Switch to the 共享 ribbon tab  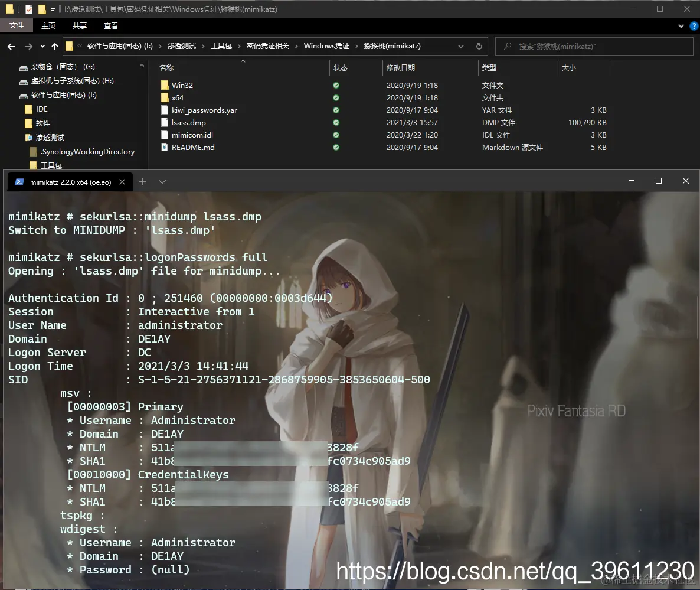pos(80,25)
